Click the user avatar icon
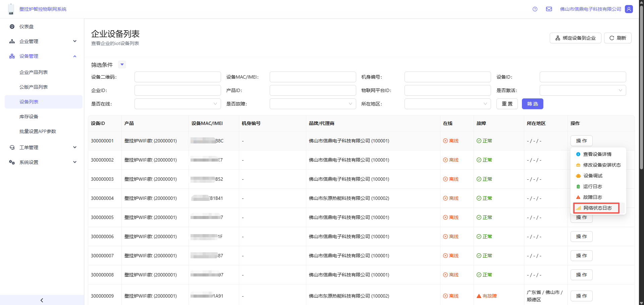This screenshot has width=644, height=305. tap(629, 9)
